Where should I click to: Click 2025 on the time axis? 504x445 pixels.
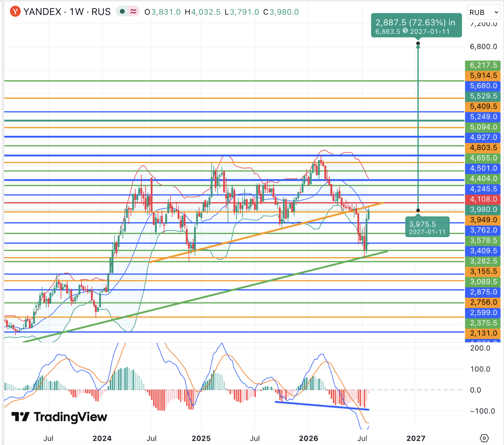[x=201, y=438]
